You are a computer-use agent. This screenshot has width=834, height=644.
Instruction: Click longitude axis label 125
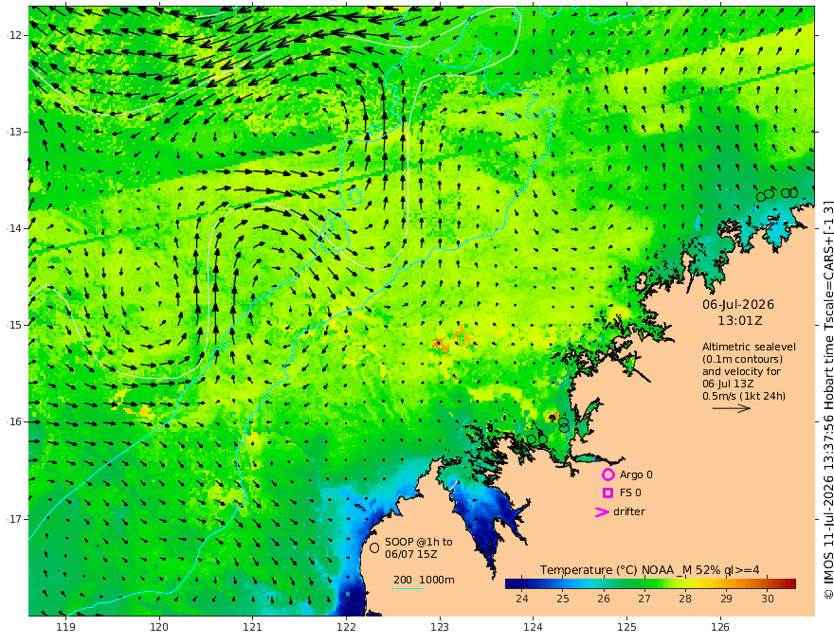pos(627,627)
